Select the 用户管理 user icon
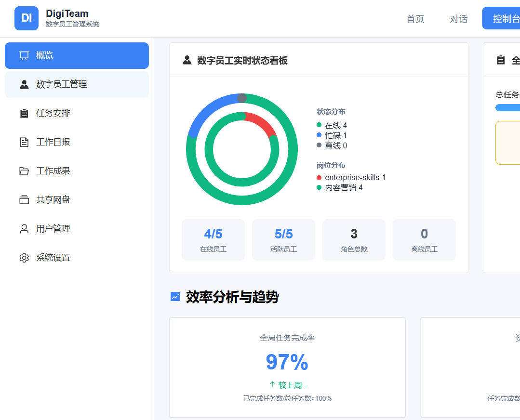 click(23, 228)
